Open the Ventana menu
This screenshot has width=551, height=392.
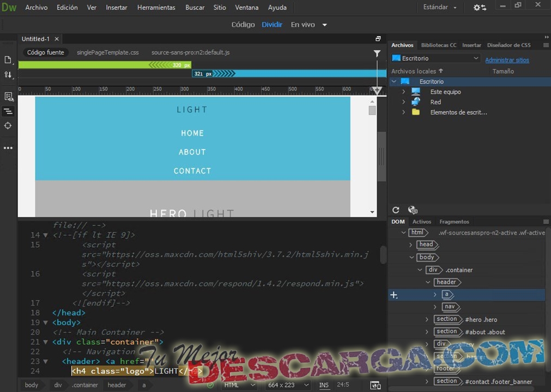pyautogui.click(x=246, y=8)
